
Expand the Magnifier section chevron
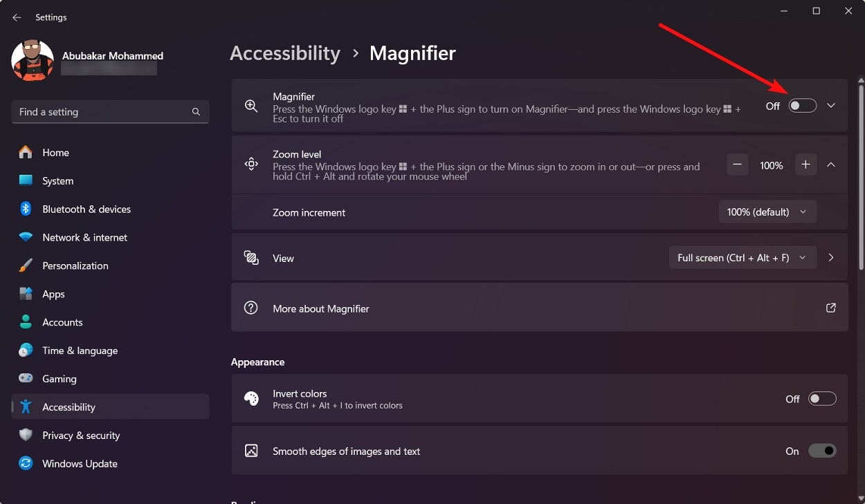[x=831, y=106]
